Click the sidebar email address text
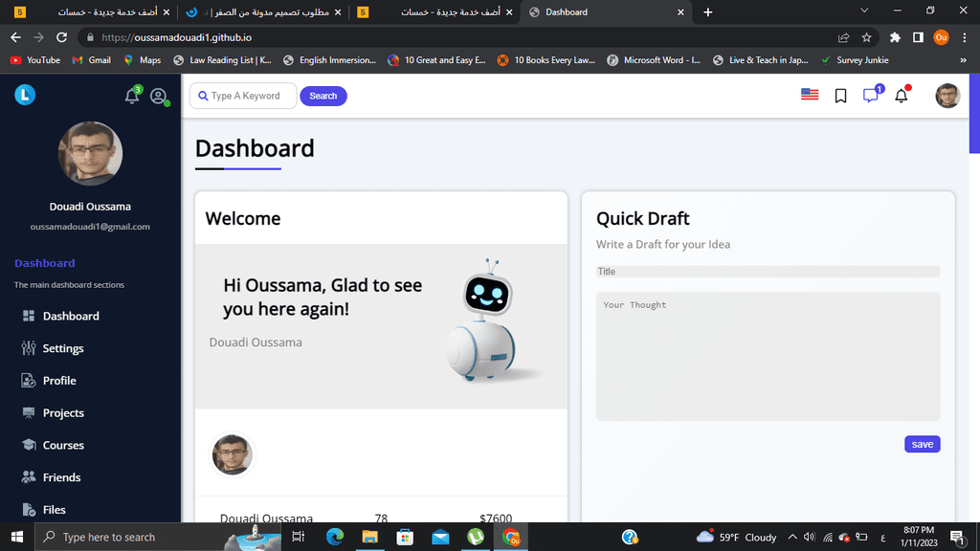980x551 pixels. coord(90,227)
